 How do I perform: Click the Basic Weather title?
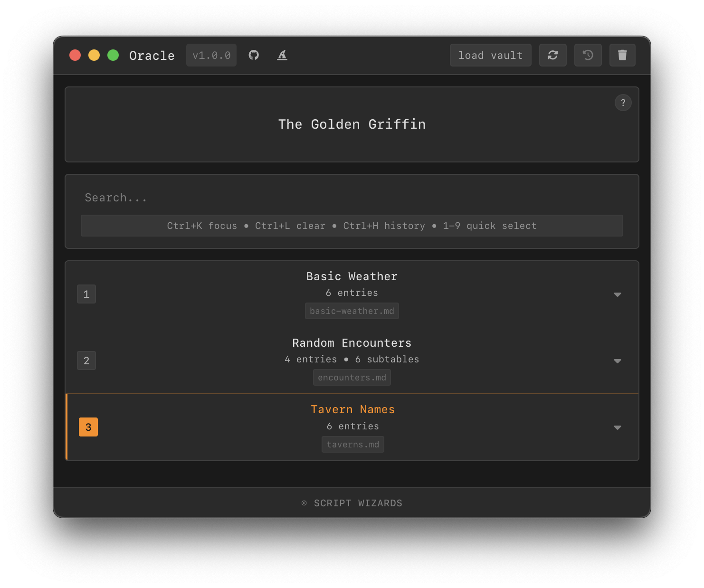(x=352, y=276)
